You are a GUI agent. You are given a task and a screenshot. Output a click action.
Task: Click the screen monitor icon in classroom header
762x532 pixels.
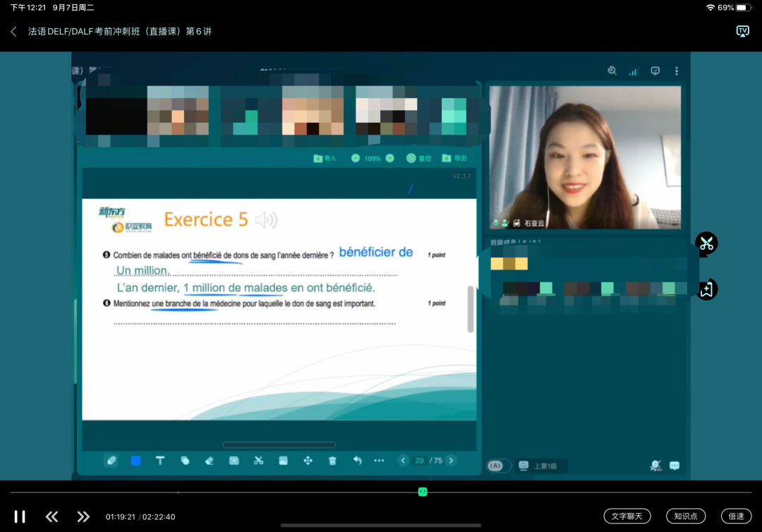click(655, 71)
